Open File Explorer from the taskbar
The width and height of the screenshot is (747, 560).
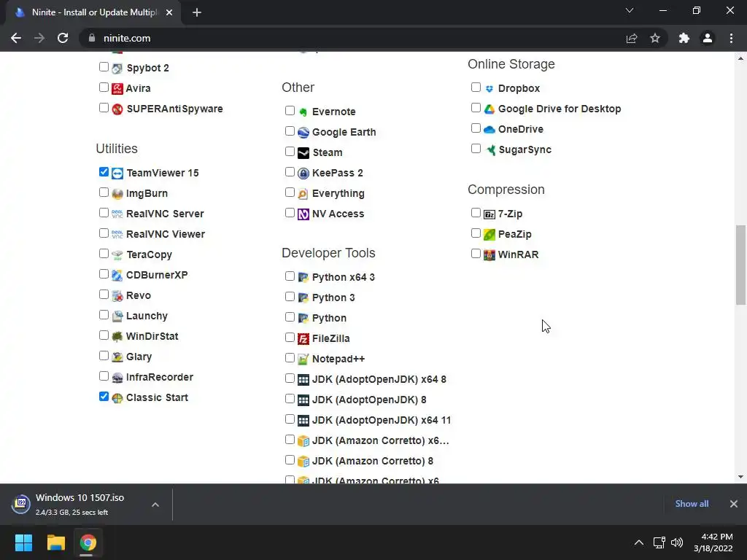tap(55, 542)
